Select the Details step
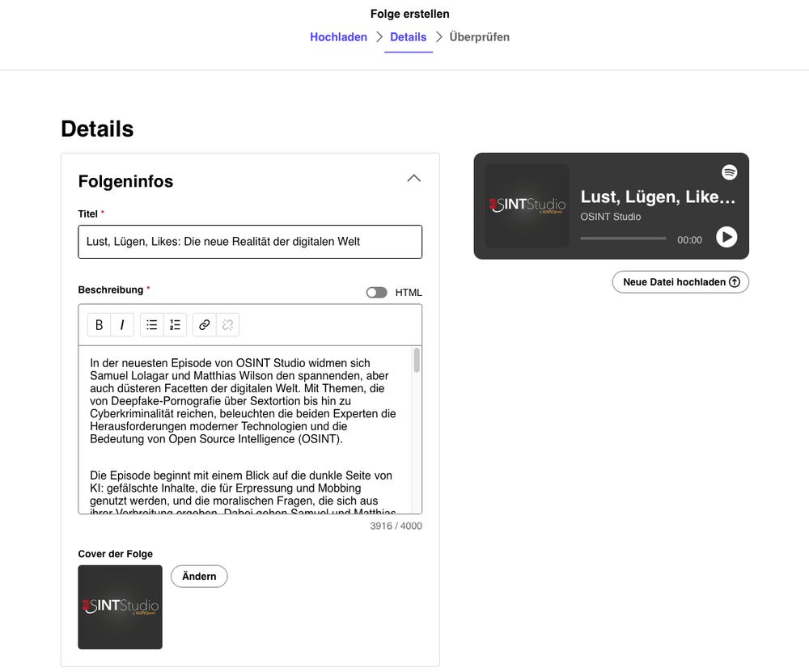Viewport: 809px width, 672px height. 408,37
